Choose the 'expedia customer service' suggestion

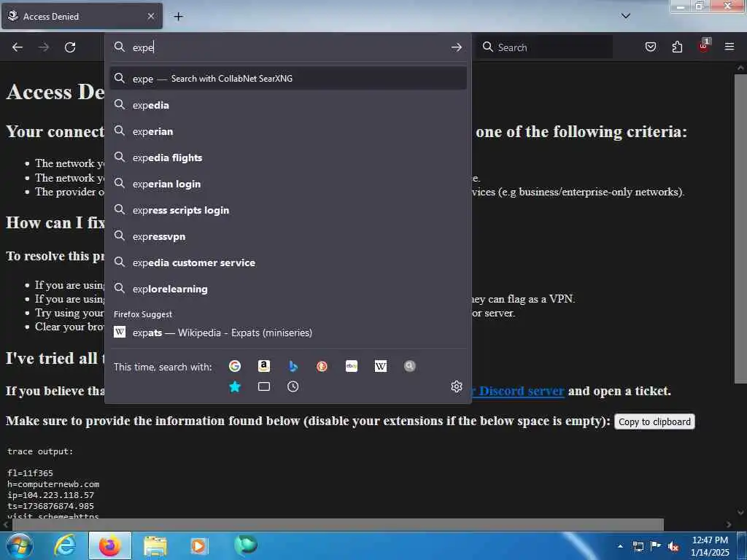[288, 262]
